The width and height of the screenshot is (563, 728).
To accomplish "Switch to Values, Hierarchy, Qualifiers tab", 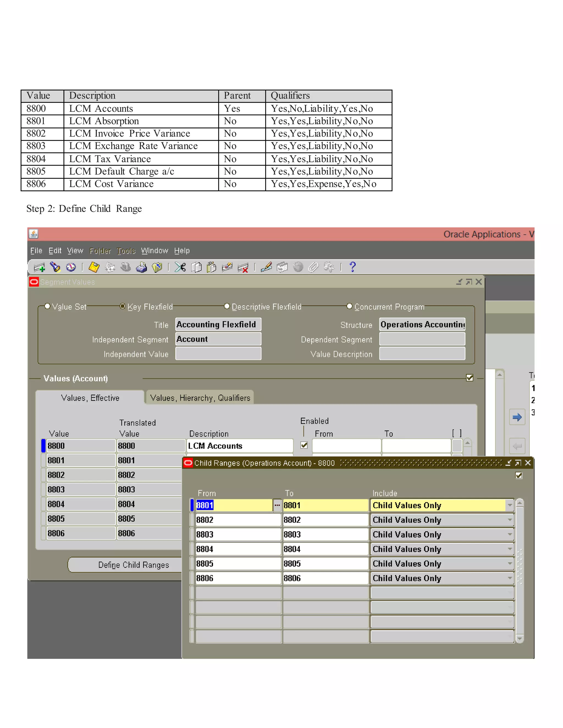I will coord(200,398).
